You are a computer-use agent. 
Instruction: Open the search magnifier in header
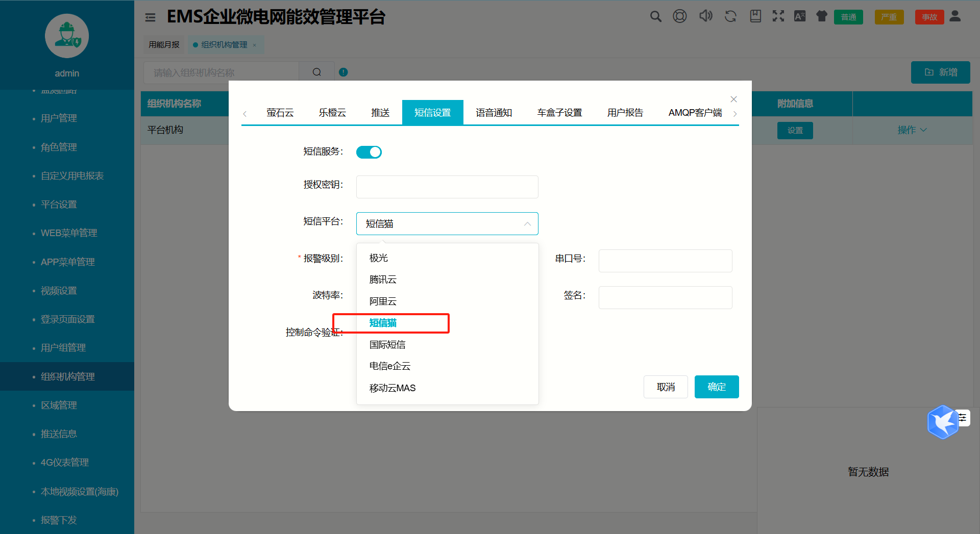pos(655,17)
